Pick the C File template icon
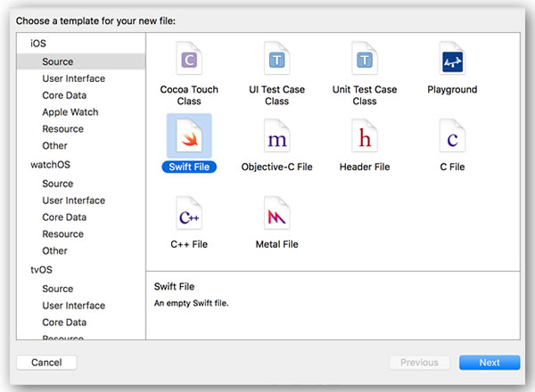The image size is (535, 392). point(452,135)
